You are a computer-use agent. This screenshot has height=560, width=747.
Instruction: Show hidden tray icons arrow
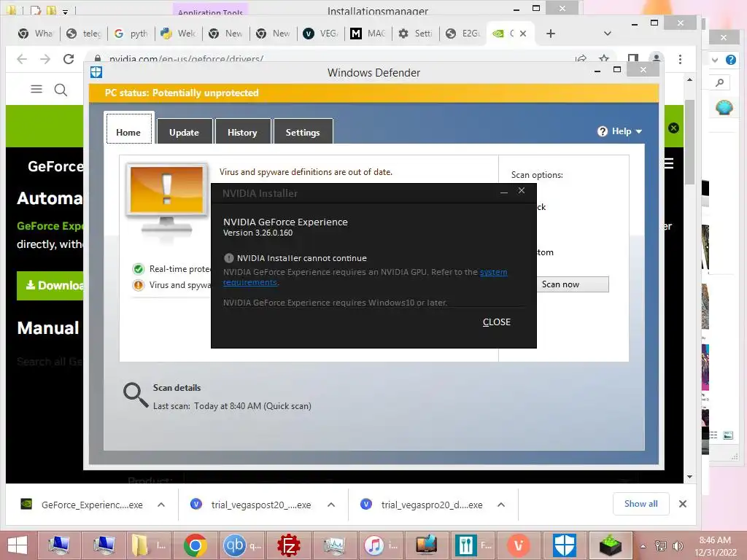pyautogui.click(x=643, y=547)
